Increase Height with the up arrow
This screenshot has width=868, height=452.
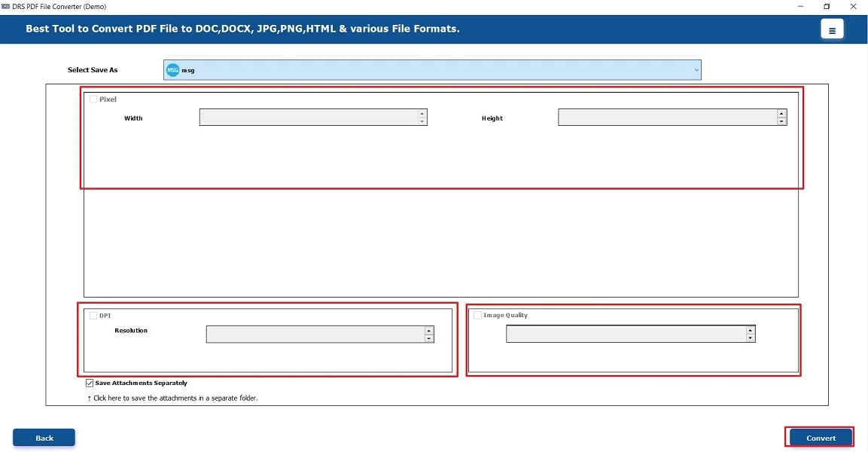(781, 114)
